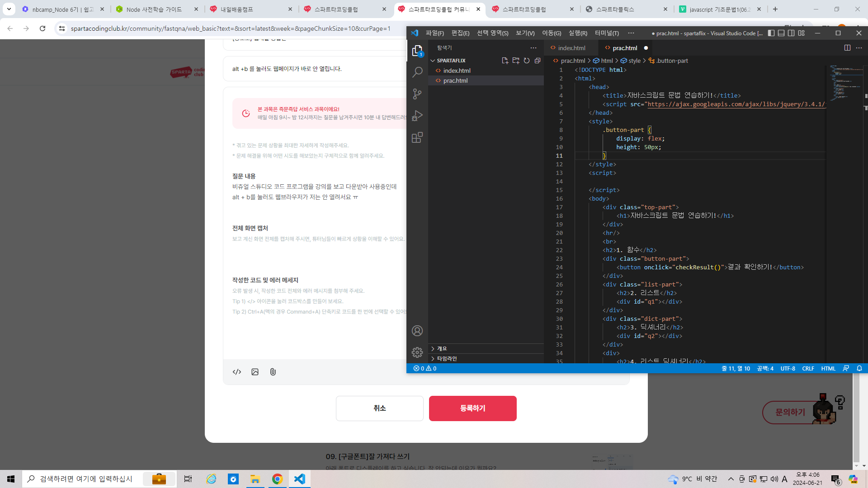Click the 문의하기 inquiry button

790,412
